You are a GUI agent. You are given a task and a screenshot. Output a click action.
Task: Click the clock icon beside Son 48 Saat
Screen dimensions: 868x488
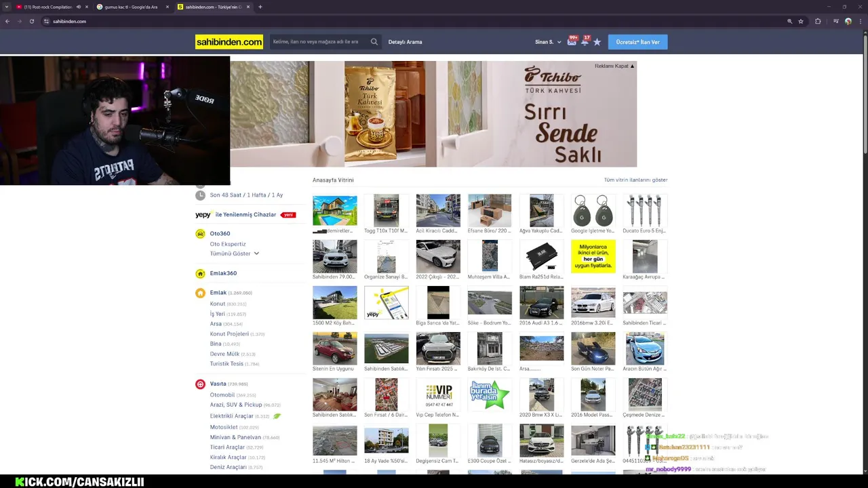click(200, 195)
